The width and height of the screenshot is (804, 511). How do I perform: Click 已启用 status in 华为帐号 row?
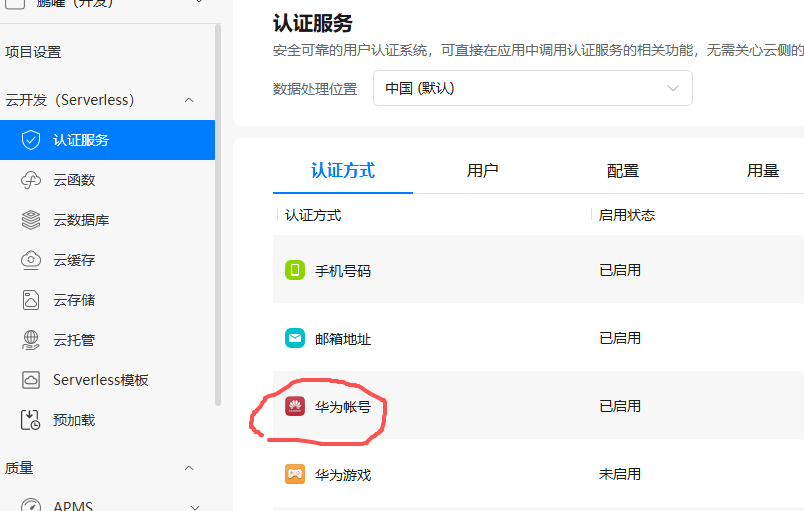(x=619, y=406)
